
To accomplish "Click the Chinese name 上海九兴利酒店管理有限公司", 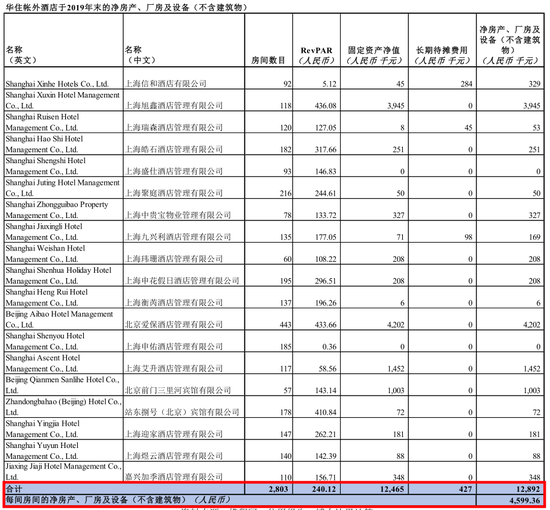I will coord(178,237).
